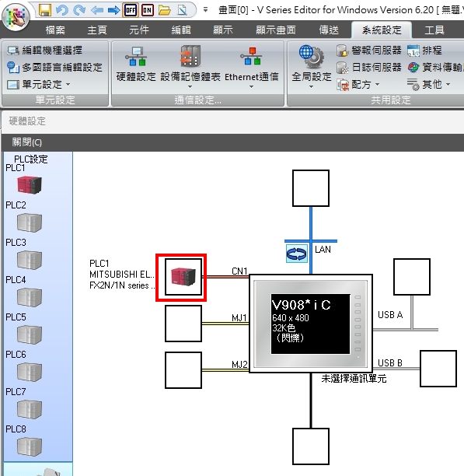Click 編輯機種選擇 button
This screenshot has width=464, height=476.
[44, 50]
